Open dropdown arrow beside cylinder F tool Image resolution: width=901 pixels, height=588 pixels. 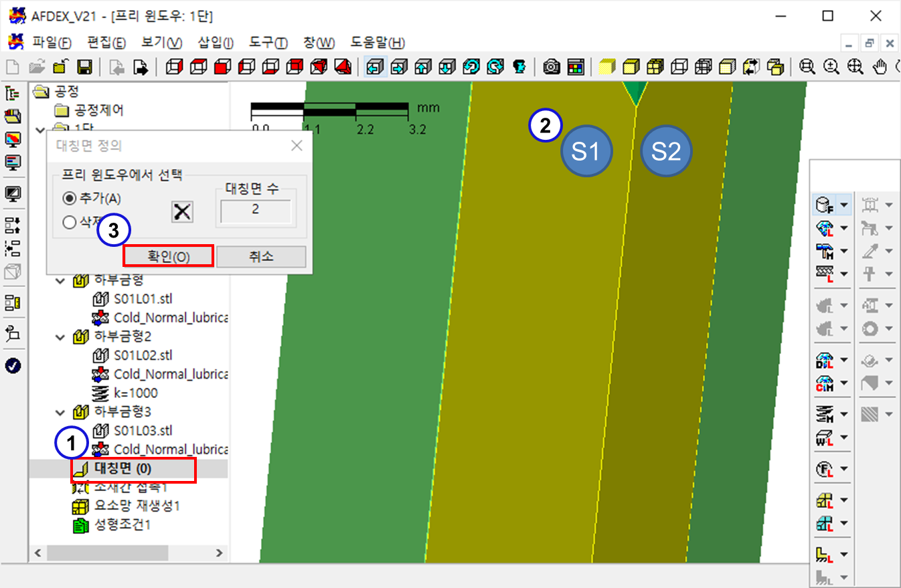tap(843, 205)
